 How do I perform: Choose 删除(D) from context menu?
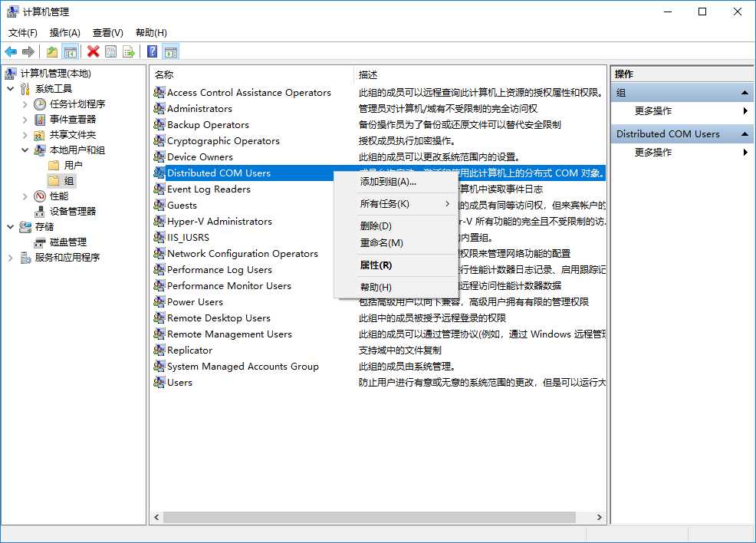pyautogui.click(x=396, y=225)
